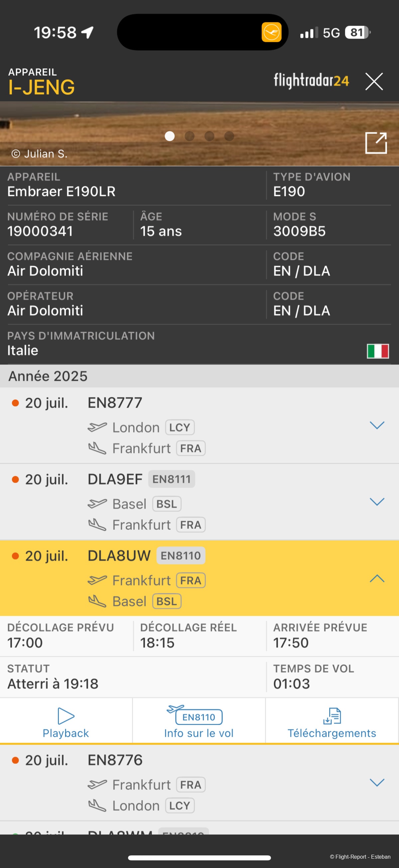Collapse the DLA8UW flight details
Viewport: 399px width, 868px height.
(x=377, y=578)
